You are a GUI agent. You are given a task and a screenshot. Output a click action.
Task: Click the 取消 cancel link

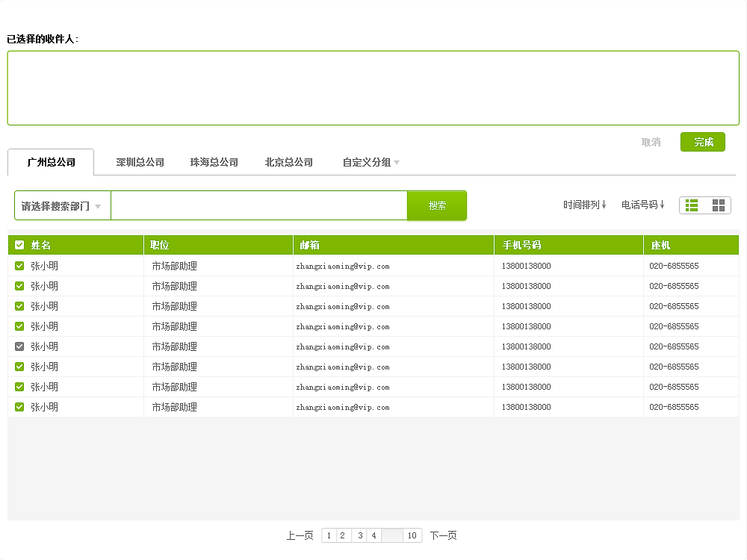[649, 142]
